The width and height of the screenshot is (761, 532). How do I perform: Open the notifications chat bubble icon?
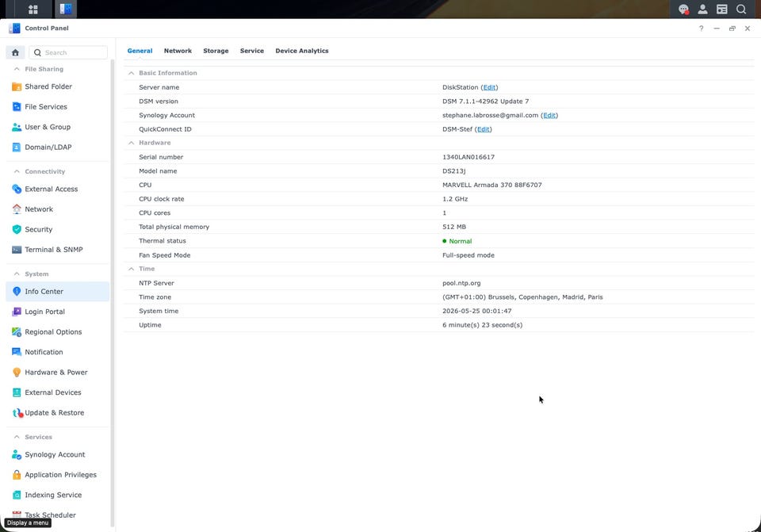click(x=683, y=10)
